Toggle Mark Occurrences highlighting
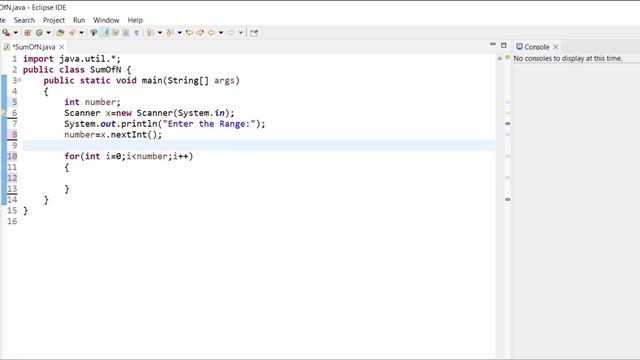 pyautogui.click(x=105, y=33)
